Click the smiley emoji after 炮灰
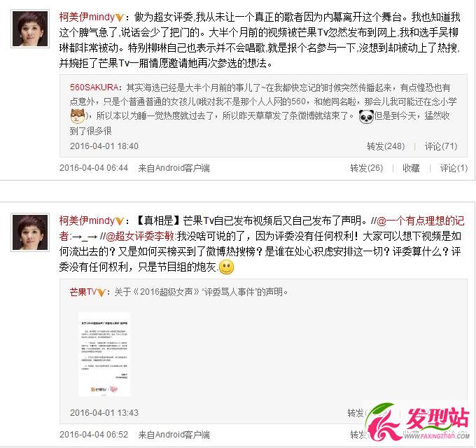Image resolution: width=476 pixels, height=448 pixels. pyautogui.click(x=227, y=267)
